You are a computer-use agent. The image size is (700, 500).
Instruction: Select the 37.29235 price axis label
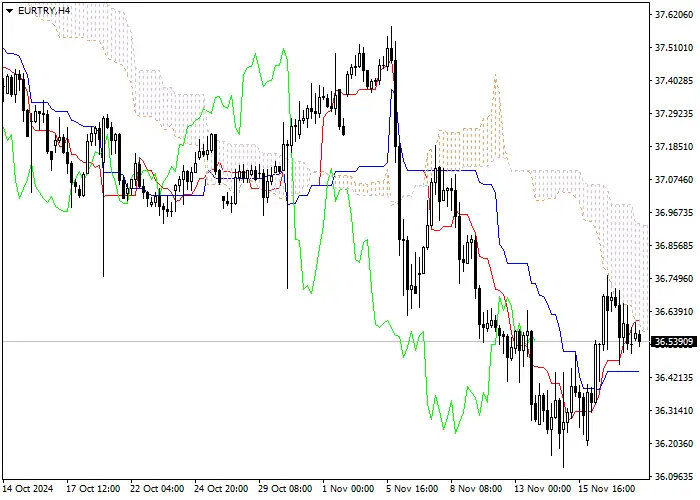674,113
